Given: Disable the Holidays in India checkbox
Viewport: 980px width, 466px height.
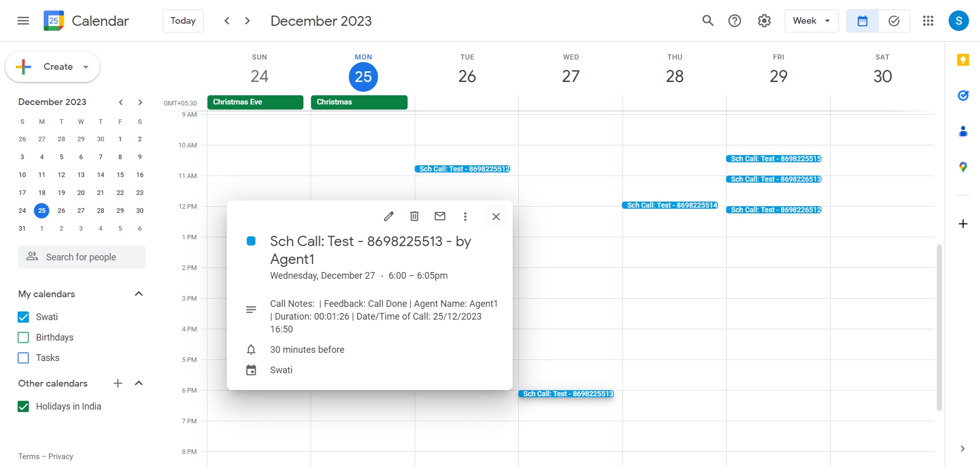Looking at the screenshot, I should click(24, 406).
